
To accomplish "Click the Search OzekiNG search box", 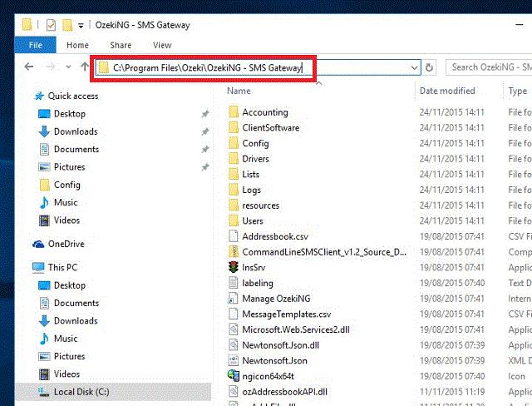I will pos(489,67).
